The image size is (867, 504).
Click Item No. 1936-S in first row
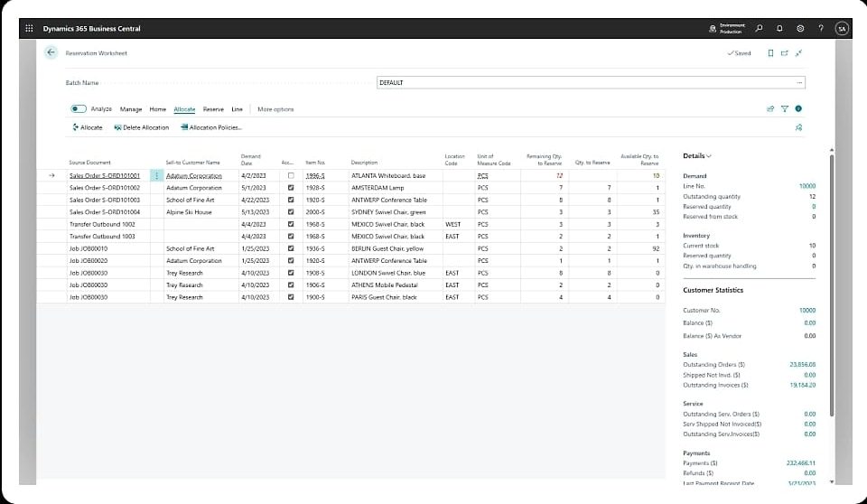tap(315, 175)
